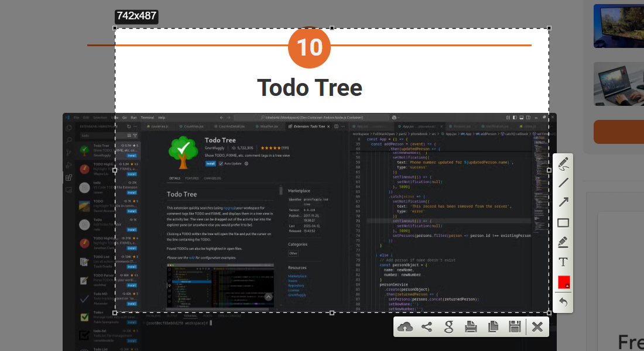Save the screenshot to file

click(515, 327)
